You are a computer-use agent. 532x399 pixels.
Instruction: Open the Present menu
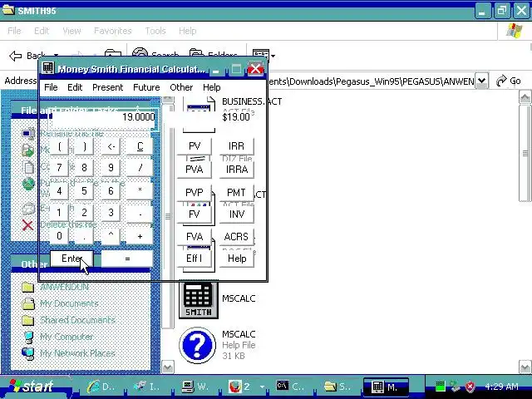coord(107,87)
